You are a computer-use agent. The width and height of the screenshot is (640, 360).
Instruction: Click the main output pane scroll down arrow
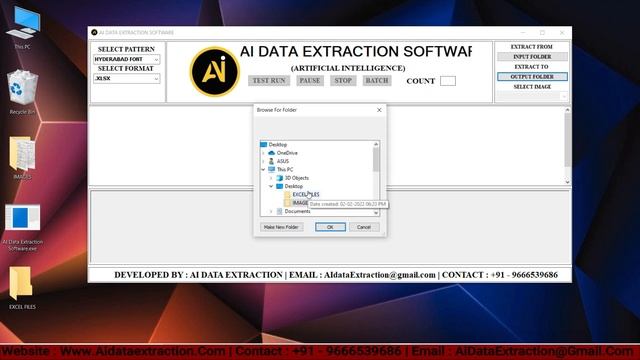click(x=567, y=181)
